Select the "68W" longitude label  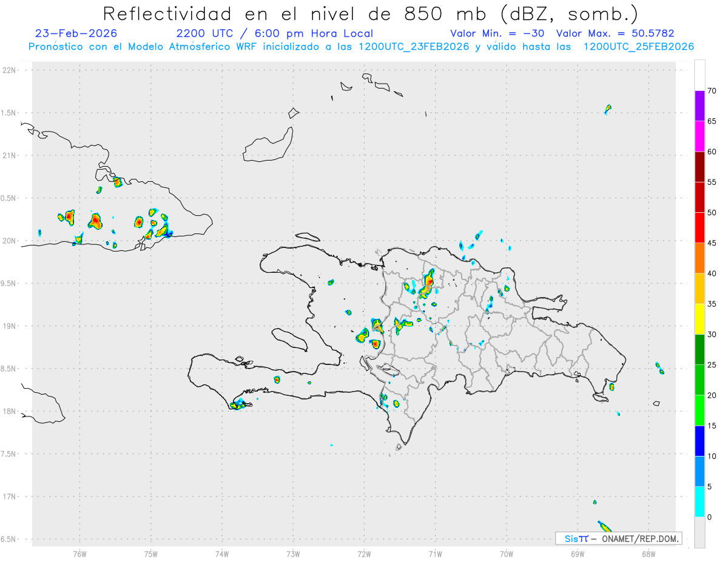pos(649,554)
